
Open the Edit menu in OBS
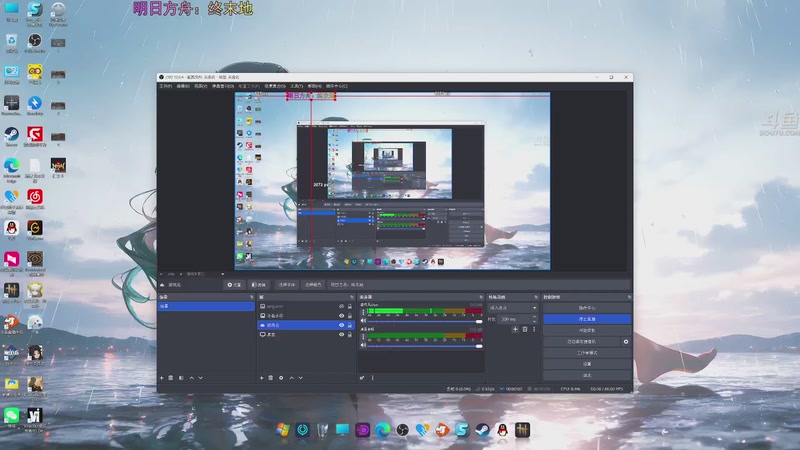click(183, 86)
